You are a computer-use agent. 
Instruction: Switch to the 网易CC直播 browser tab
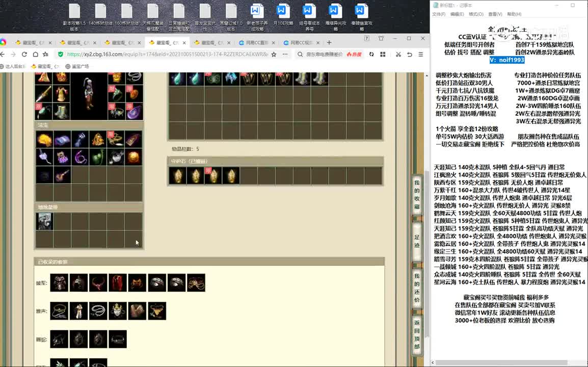pos(257,43)
